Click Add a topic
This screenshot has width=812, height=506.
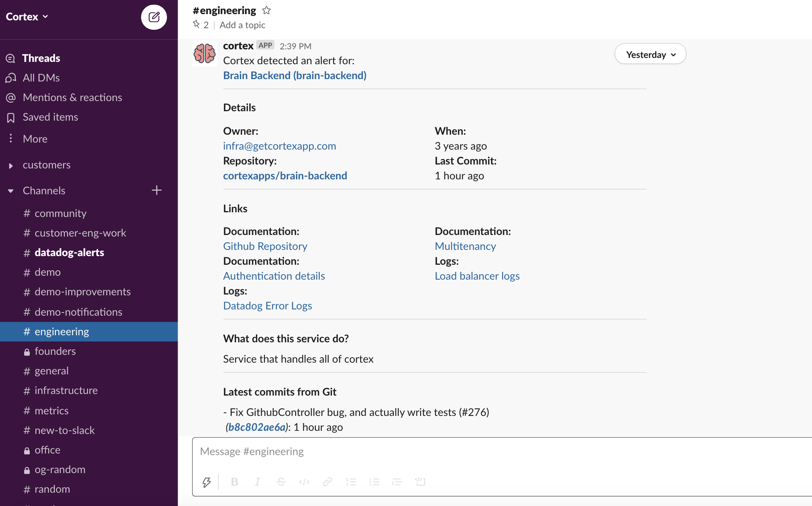[242, 25]
